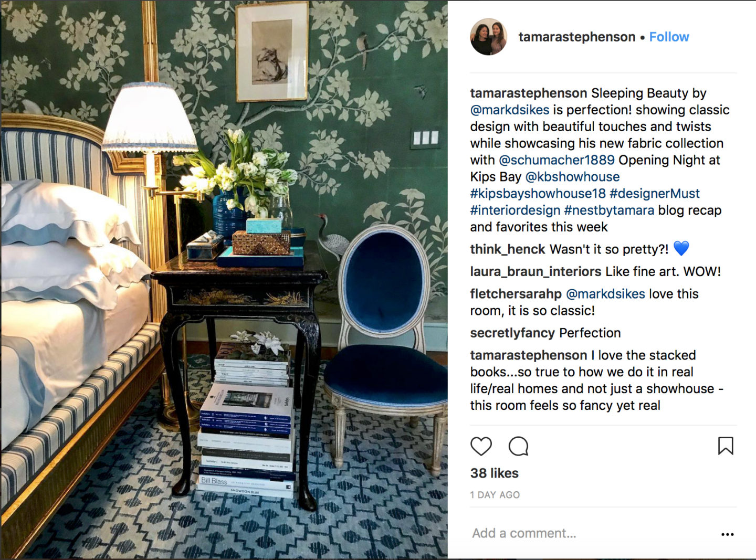Open tamarastephenson's profile picture
The height and width of the screenshot is (560, 756).
pos(488,37)
